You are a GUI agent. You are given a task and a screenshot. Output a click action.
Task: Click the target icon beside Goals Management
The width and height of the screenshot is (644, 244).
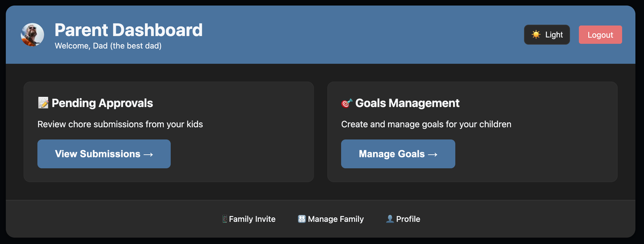347,103
